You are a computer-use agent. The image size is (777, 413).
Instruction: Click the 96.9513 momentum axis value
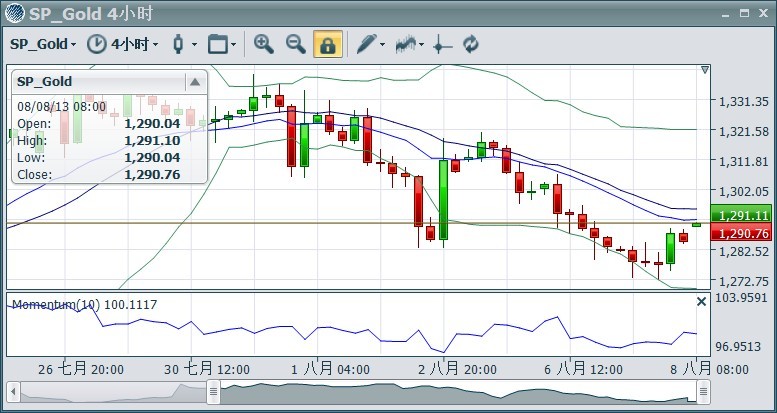738,346
